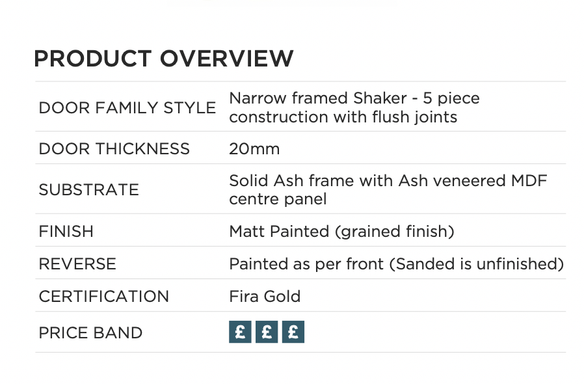Click the CERTIFICATION row label

(104, 296)
